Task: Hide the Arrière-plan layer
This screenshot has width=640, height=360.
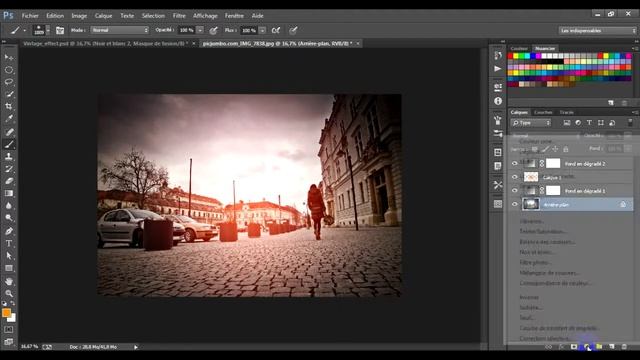Action: (x=515, y=204)
